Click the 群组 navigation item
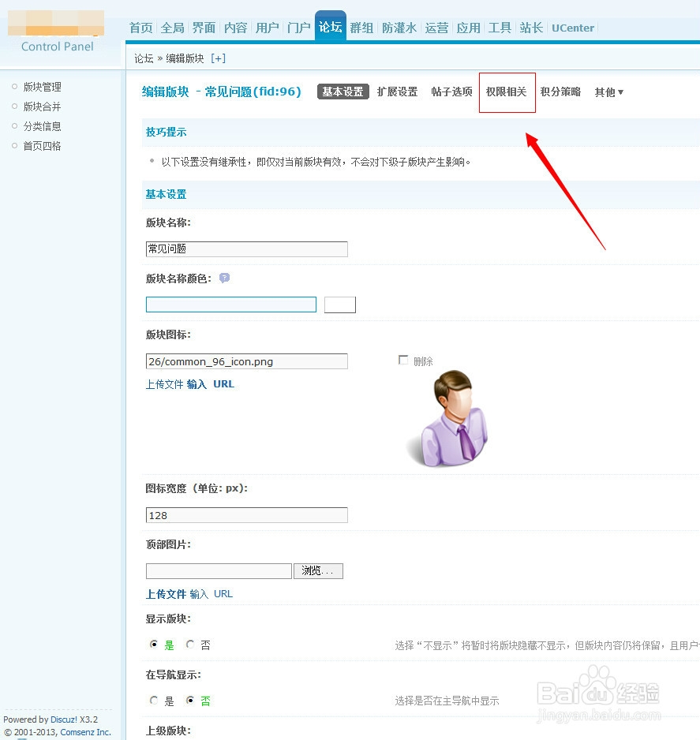Image resolution: width=700 pixels, height=740 pixels. pyautogui.click(x=361, y=28)
